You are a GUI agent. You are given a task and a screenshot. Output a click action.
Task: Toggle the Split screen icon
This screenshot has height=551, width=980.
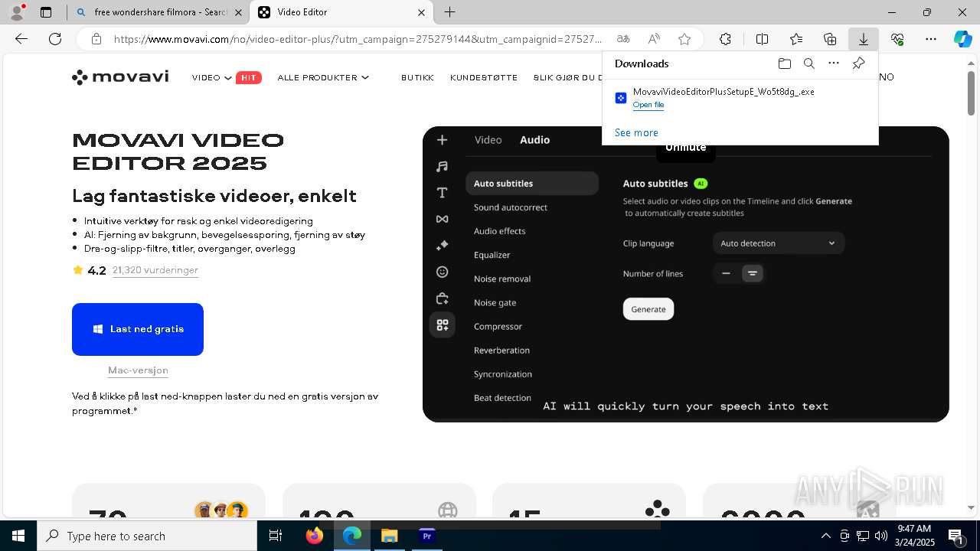tap(762, 39)
